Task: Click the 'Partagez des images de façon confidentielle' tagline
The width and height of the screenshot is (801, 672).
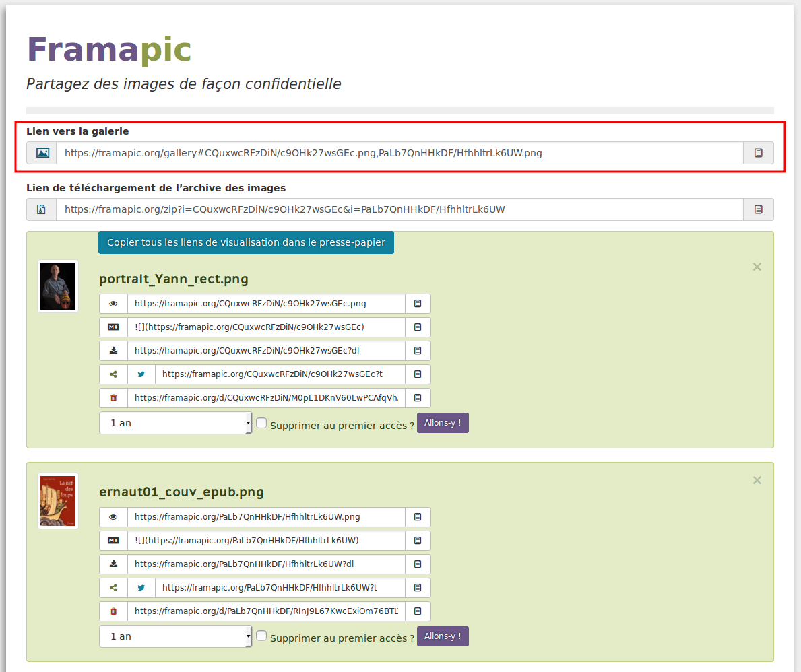Action: pos(184,83)
